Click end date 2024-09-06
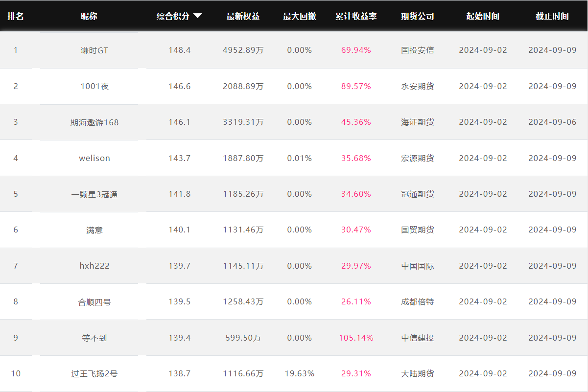This screenshot has height=392, width=588. 552,122
